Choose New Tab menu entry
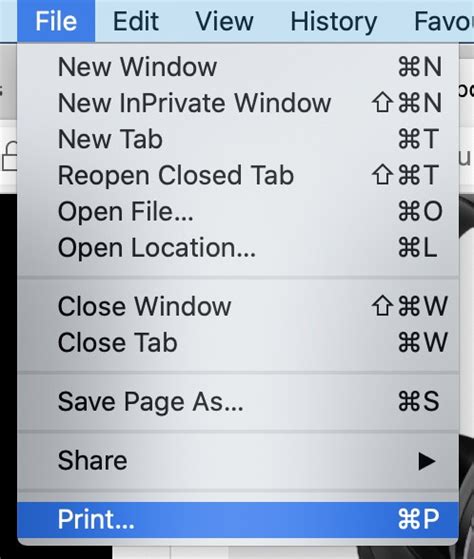The width and height of the screenshot is (474, 559). tap(238, 139)
